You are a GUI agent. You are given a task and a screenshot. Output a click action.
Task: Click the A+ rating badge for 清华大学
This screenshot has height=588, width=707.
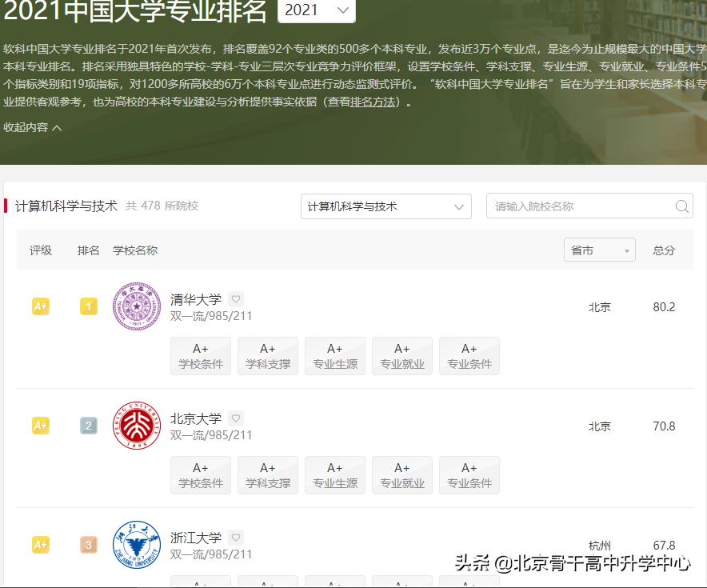point(41,306)
